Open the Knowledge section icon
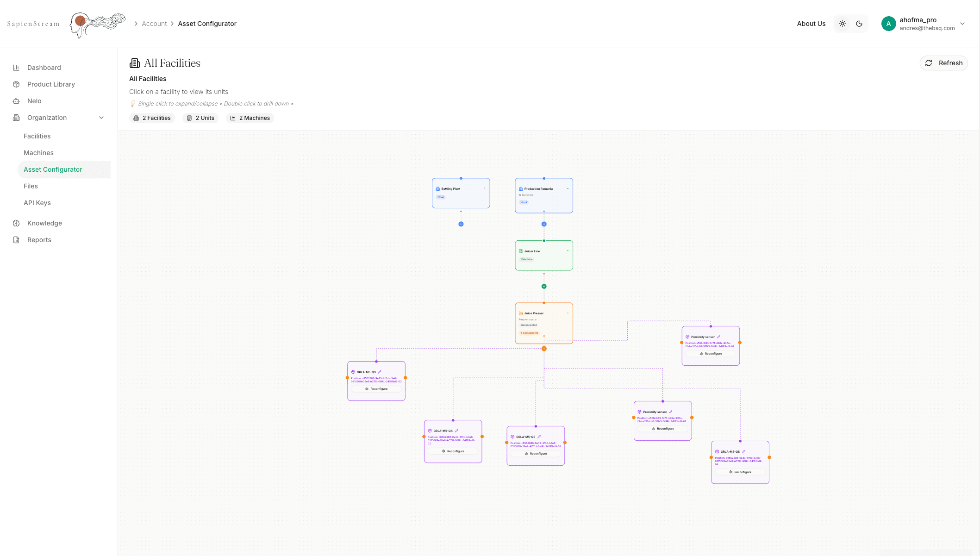The height and width of the screenshot is (556, 980). click(x=16, y=223)
